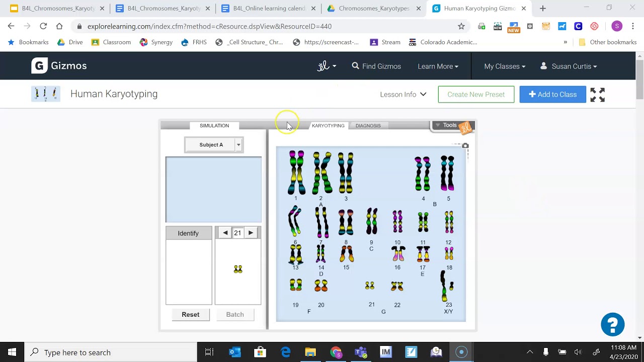Image resolution: width=644 pixels, height=362 pixels.
Task: Switch to the B4L_Online learning calendar tab
Action: 268,9
